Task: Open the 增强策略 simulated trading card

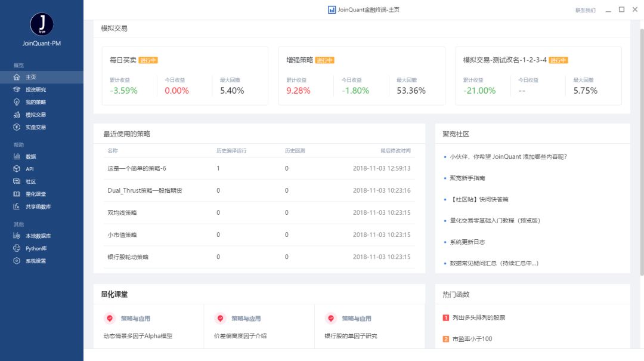Action: [x=362, y=76]
